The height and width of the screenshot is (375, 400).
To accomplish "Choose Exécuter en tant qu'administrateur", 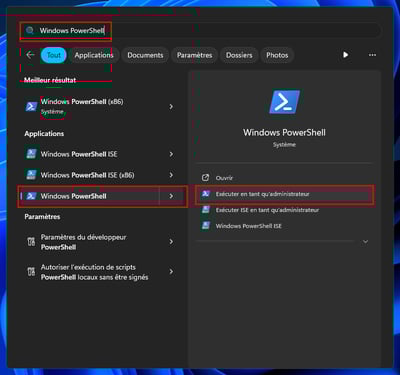I will (284, 194).
